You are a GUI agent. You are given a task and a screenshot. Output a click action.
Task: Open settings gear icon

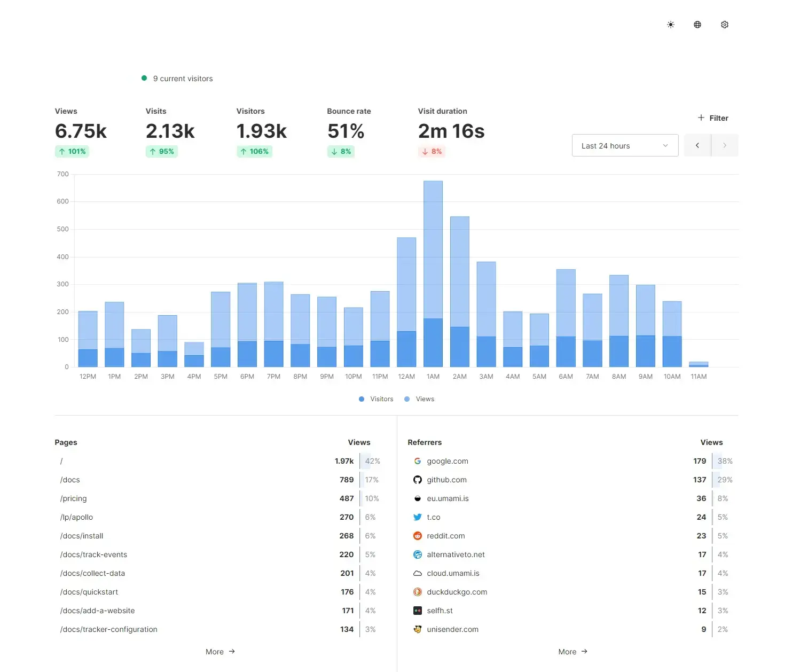click(725, 25)
